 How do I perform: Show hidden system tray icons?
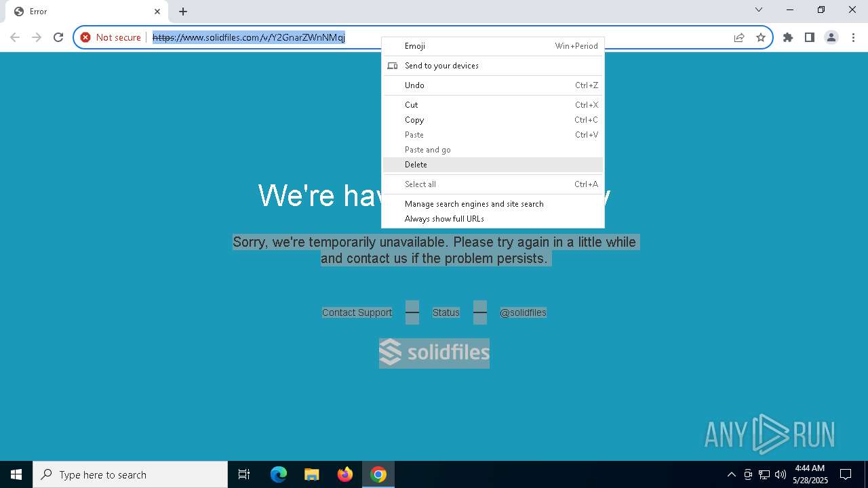(731, 474)
